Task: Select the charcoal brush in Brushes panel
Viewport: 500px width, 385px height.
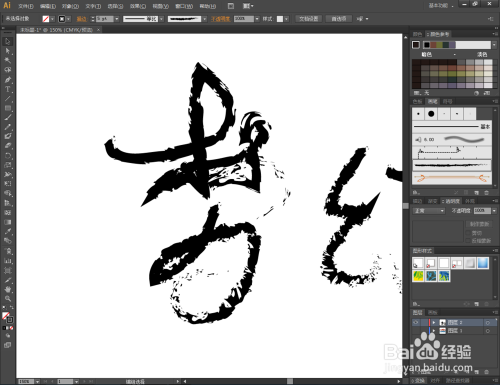Action: (x=452, y=165)
